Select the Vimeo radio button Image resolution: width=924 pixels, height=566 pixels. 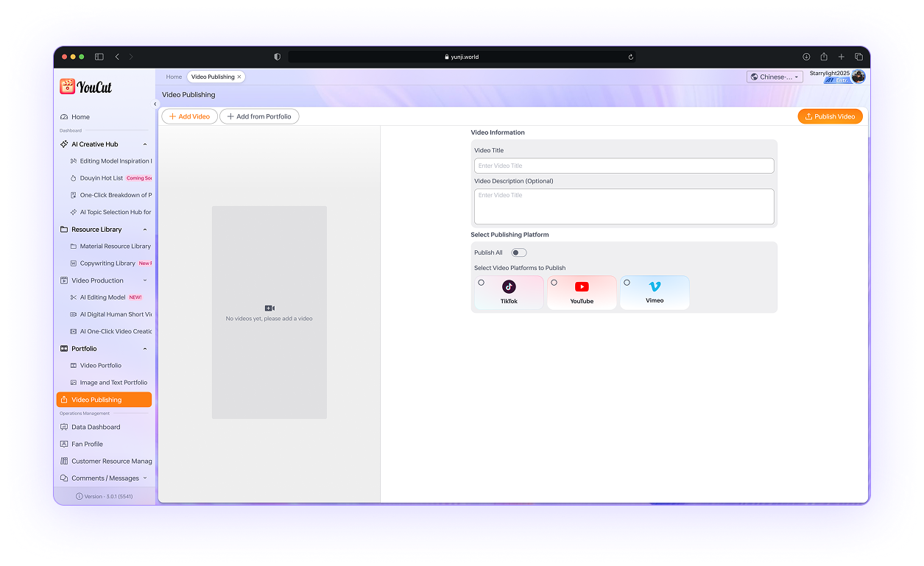pyautogui.click(x=627, y=283)
